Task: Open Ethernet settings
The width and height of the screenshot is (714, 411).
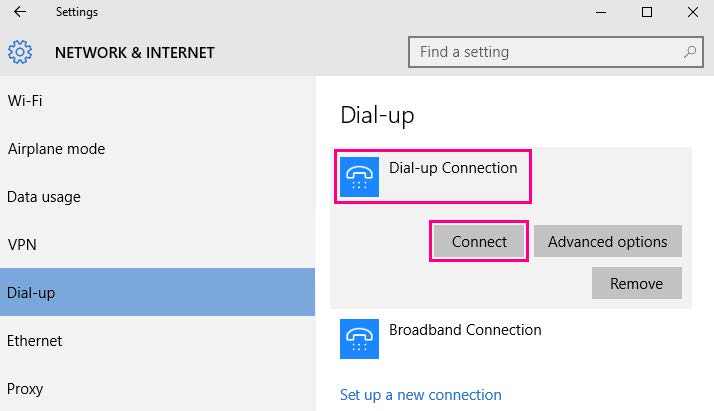Action: coord(158,340)
